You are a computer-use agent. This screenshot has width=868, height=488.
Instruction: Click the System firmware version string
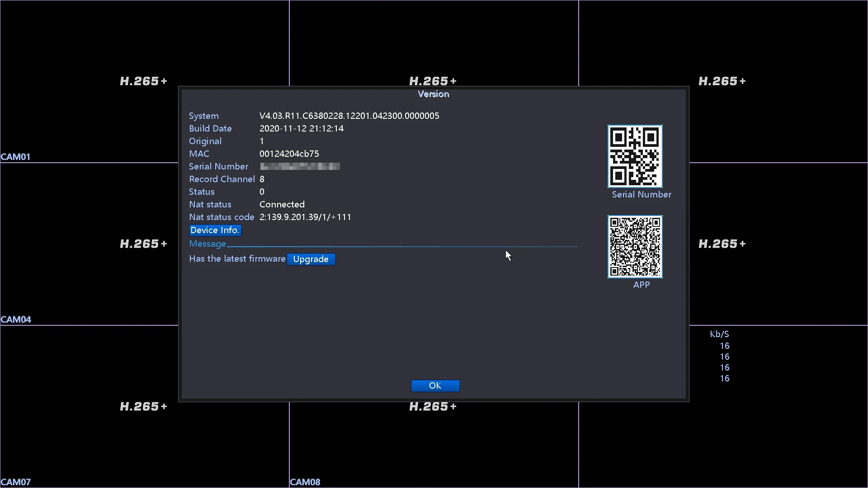tap(349, 116)
